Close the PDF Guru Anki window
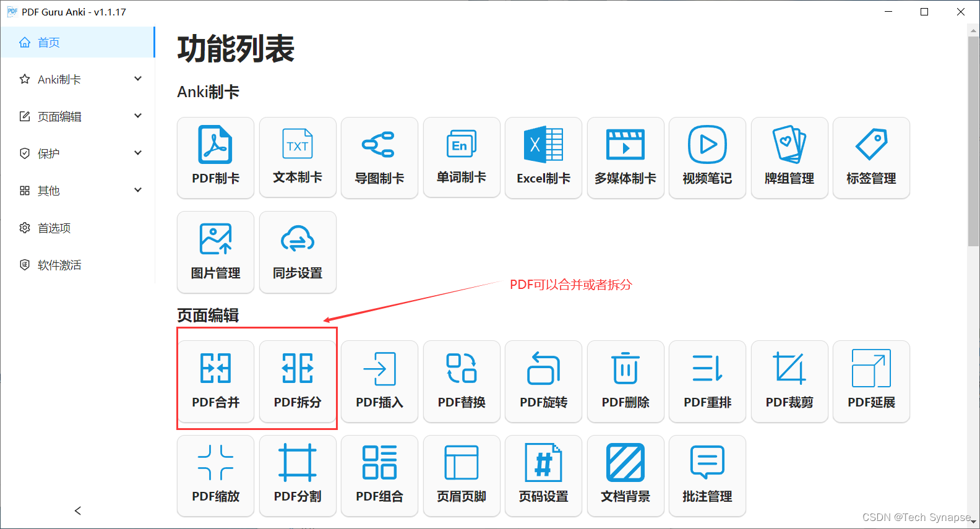Image resolution: width=980 pixels, height=529 pixels. (961, 12)
